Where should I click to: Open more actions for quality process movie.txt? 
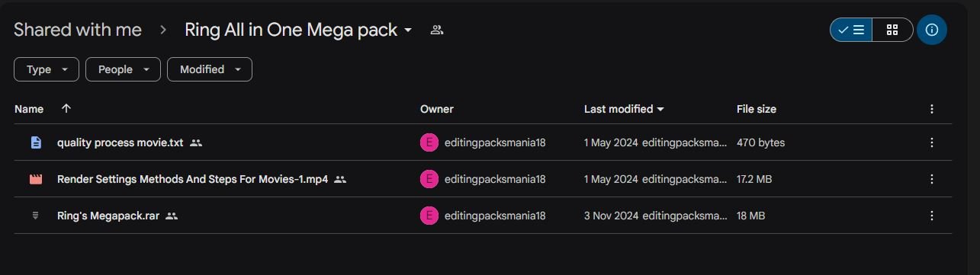pos(932,142)
